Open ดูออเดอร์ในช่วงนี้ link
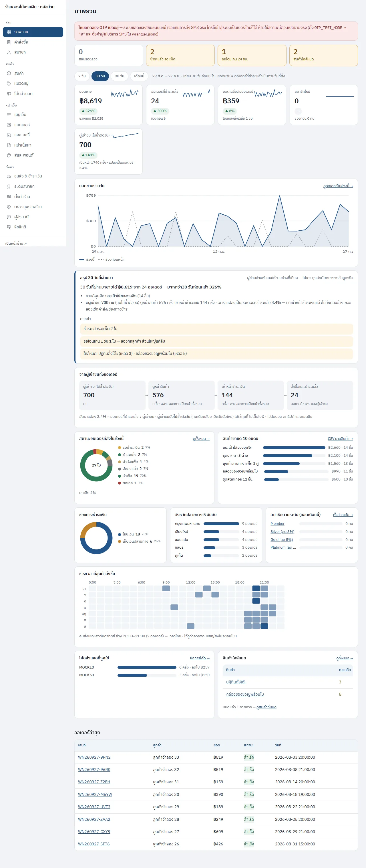This screenshot has height=868, width=366. pyautogui.click(x=338, y=186)
